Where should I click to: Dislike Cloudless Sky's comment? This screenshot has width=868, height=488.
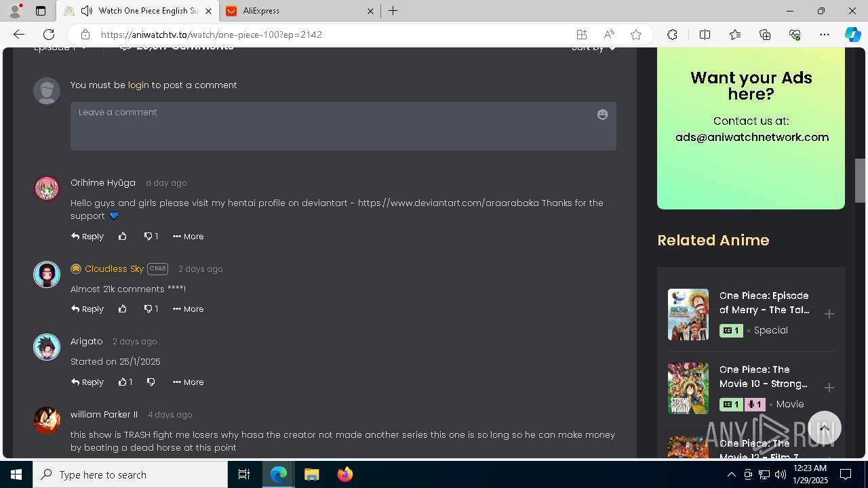(151, 309)
